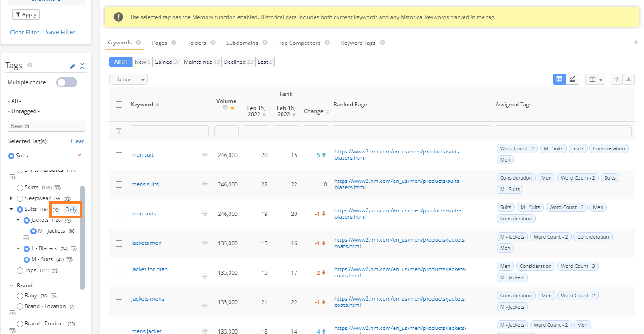Viewport: 644px width, 334px height.
Task: Click the tags Search input field
Action: click(x=47, y=126)
